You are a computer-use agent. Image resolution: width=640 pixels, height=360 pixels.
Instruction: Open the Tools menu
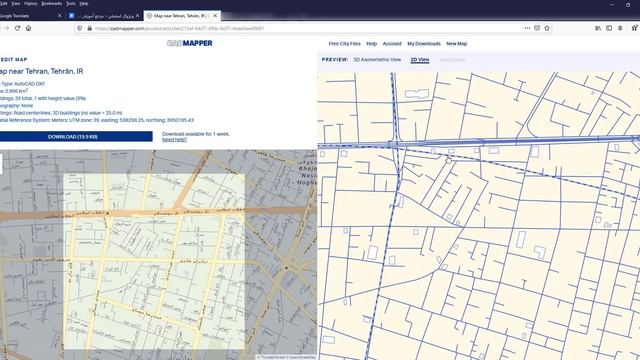71,3
